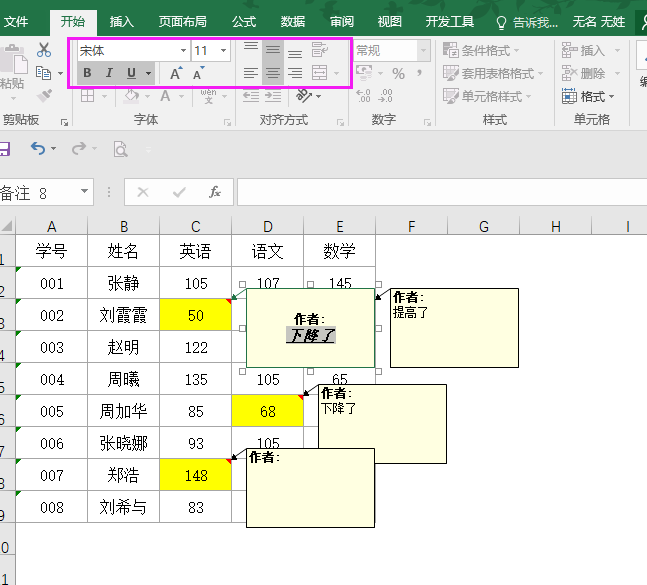Image resolution: width=647 pixels, height=585 pixels.
Task: Open the font size 11 dropdown
Action: click(223, 51)
